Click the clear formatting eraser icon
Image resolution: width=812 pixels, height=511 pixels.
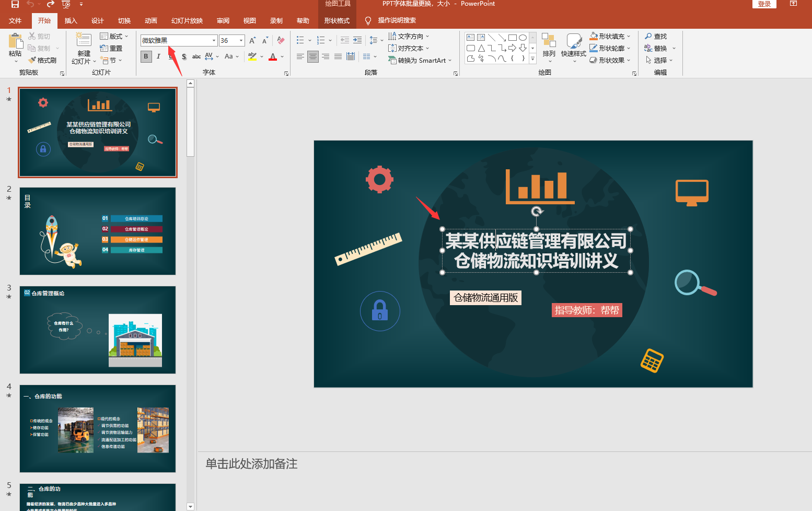tap(281, 40)
